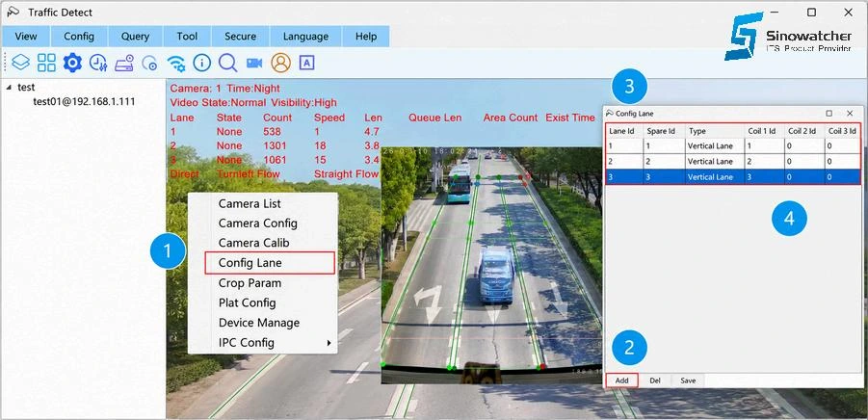
Task: Click the Lane Id cell of lane 2
Action: click(625, 162)
